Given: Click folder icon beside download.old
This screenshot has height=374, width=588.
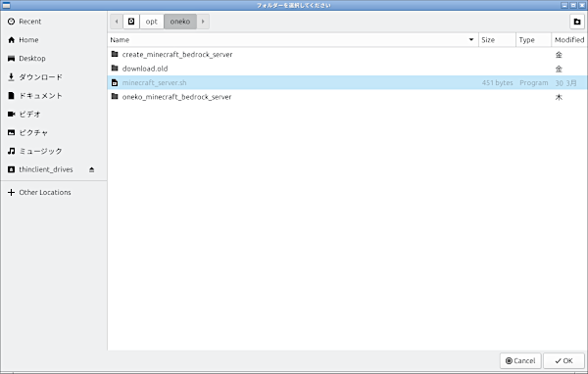Looking at the screenshot, I should click(115, 69).
